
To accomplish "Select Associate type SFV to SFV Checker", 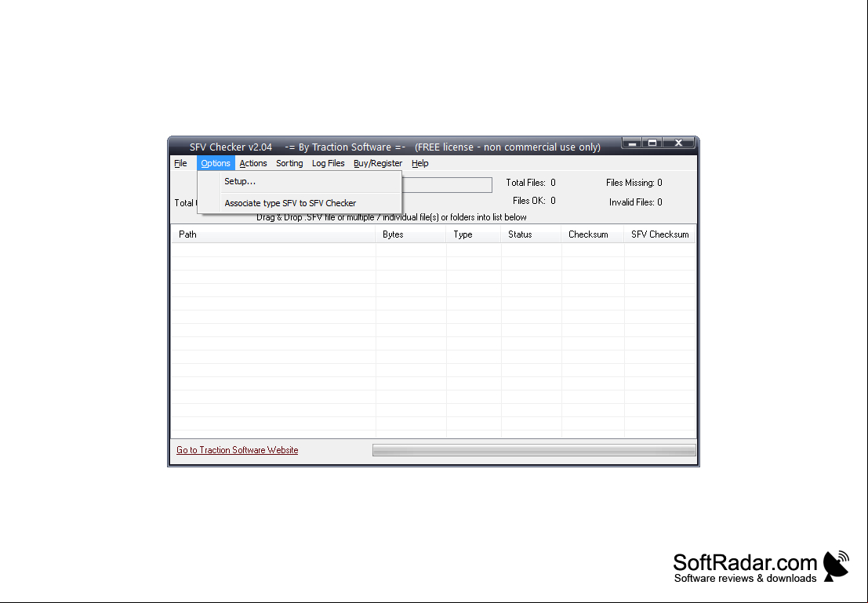I will [x=300, y=203].
